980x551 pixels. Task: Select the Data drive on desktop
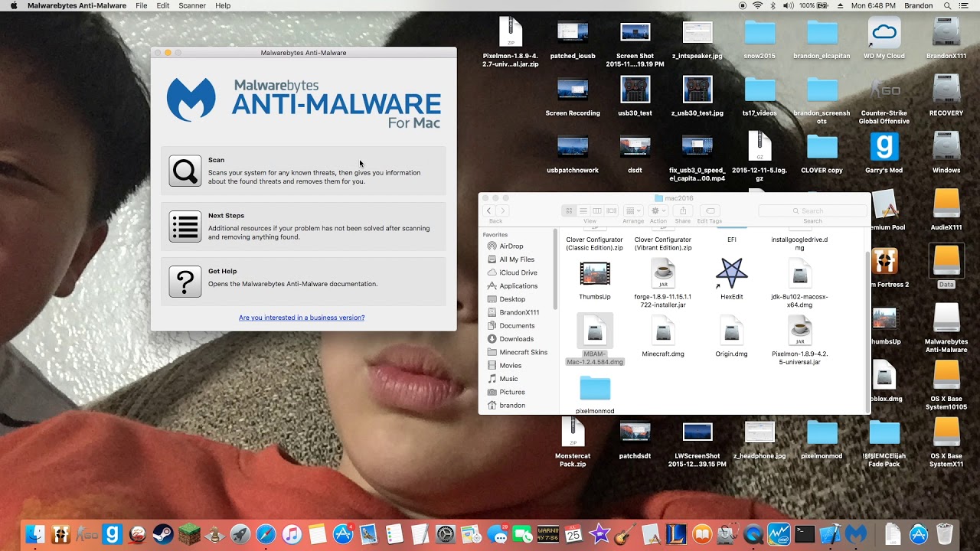[x=946, y=266]
